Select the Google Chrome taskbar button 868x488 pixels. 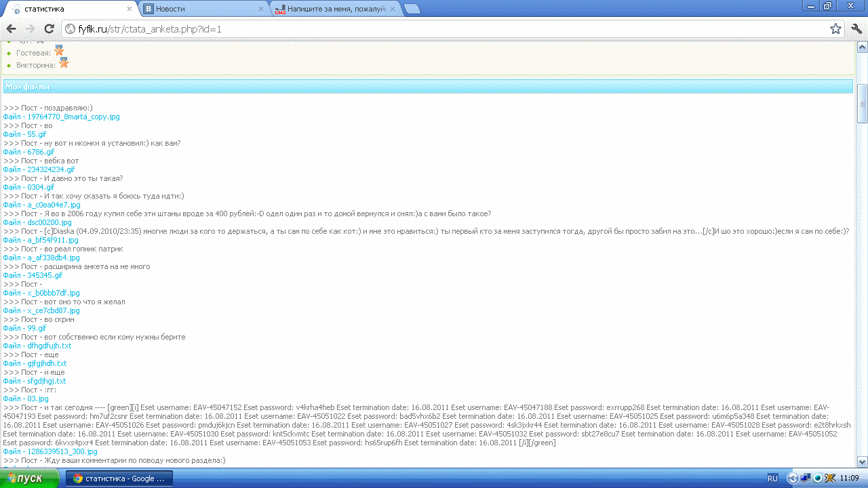pos(119,478)
